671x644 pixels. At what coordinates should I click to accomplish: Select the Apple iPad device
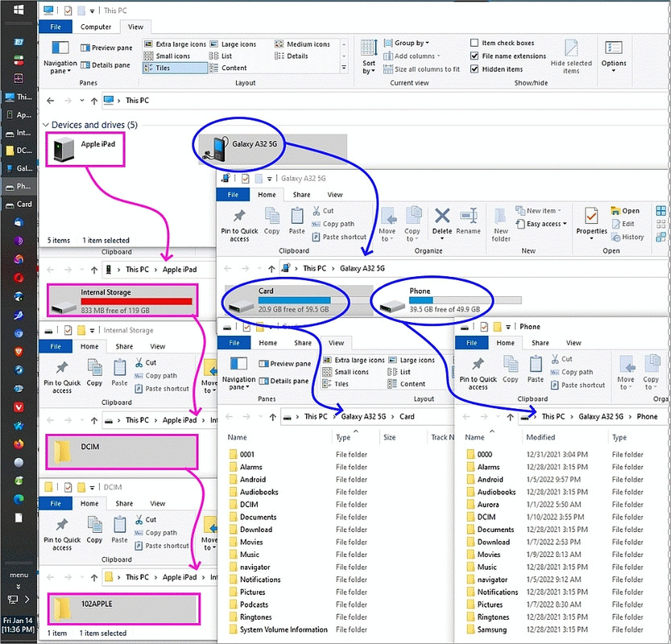85,149
